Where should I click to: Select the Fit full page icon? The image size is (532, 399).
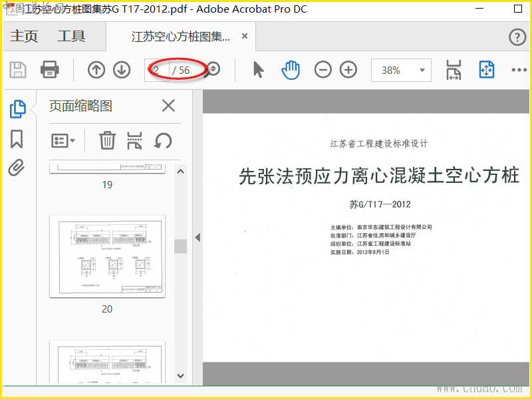click(x=487, y=70)
